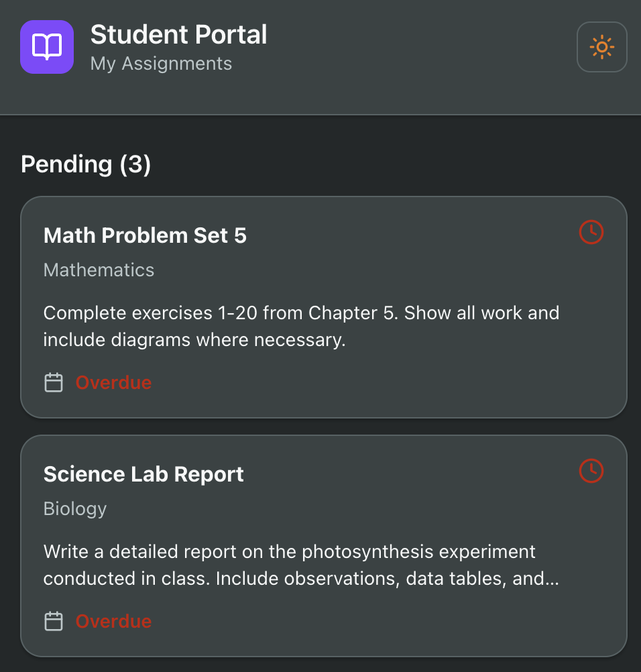This screenshot has width=641, height=672.
Task: Click the 'Write a detailed report' description line
Action: tap(290, 552)
